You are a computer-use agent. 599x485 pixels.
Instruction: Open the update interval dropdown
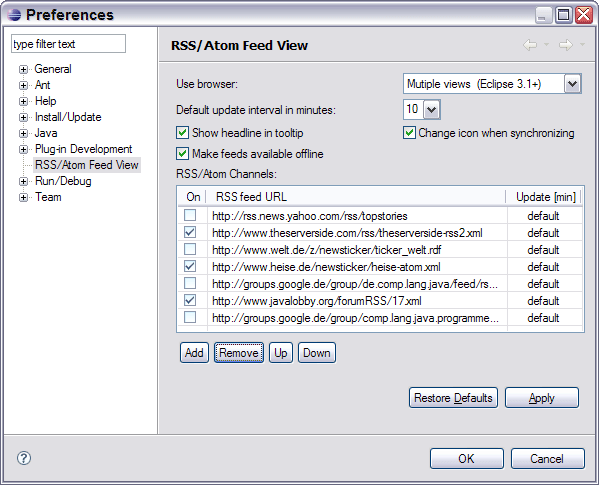click(x=432, y=110)
